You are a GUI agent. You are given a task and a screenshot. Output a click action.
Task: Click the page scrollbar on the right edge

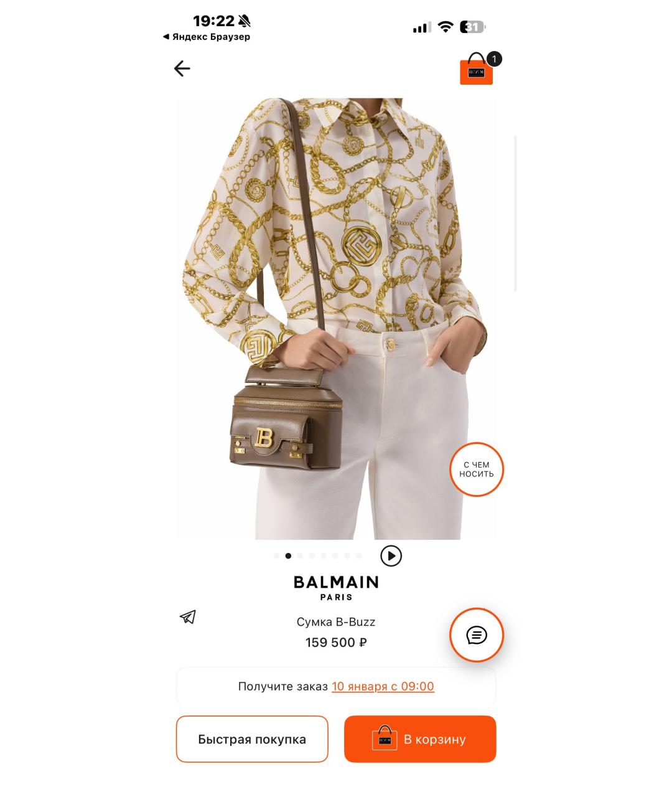pos(516,213)
